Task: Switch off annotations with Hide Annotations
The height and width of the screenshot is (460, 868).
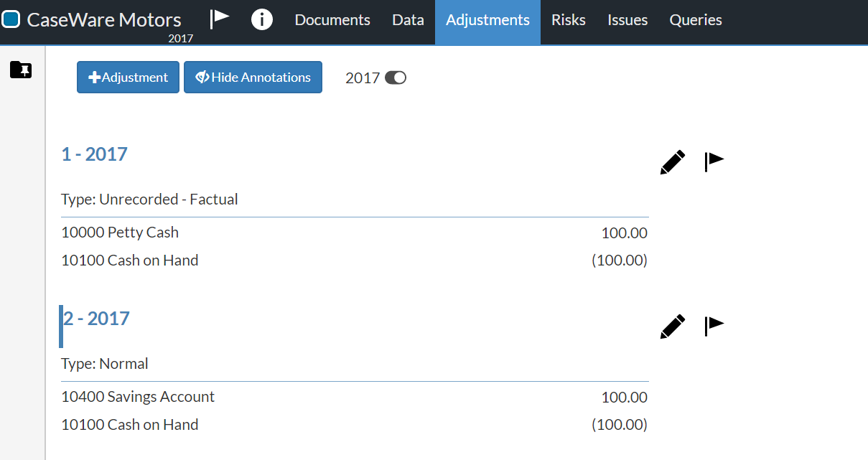Action: [253, 77]
